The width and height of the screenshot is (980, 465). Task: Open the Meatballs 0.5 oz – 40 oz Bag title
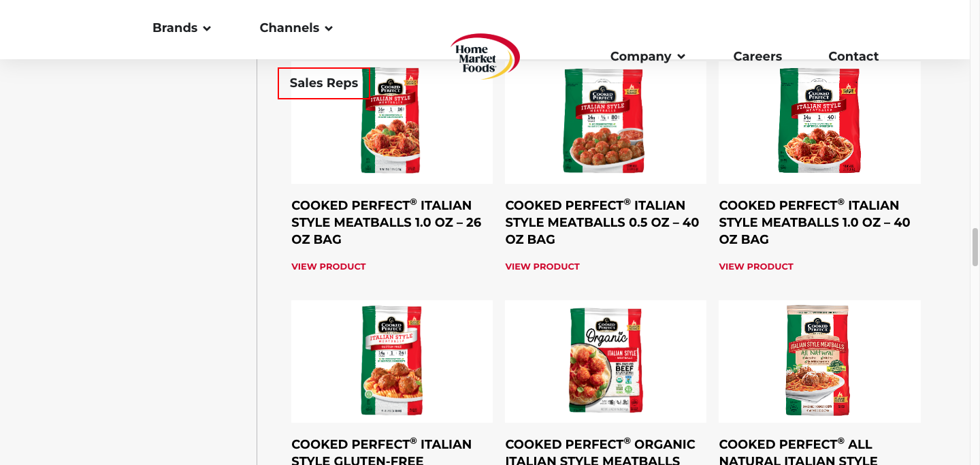click(602, 223)
